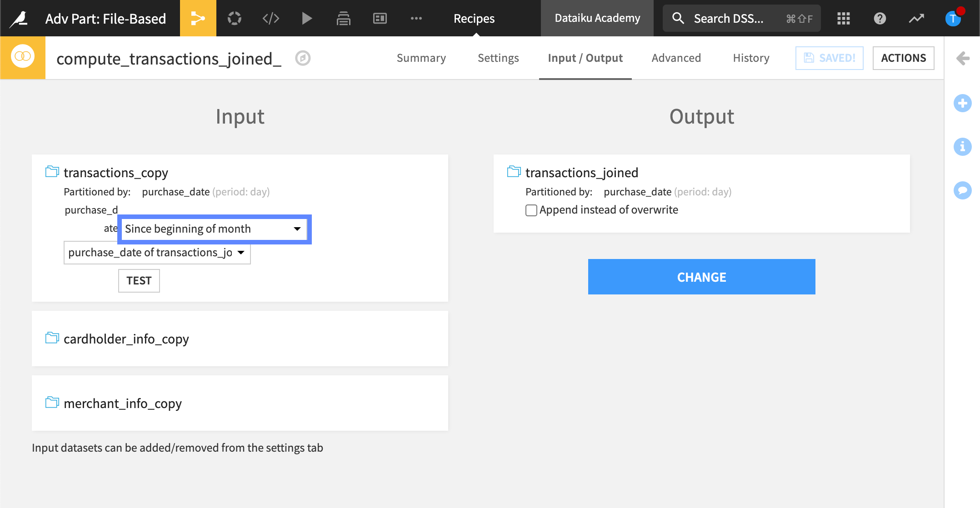The width and height of the screenshot is (980, 508).
Task: Click the Jobs play icon
Action: [x=307, y=18]
